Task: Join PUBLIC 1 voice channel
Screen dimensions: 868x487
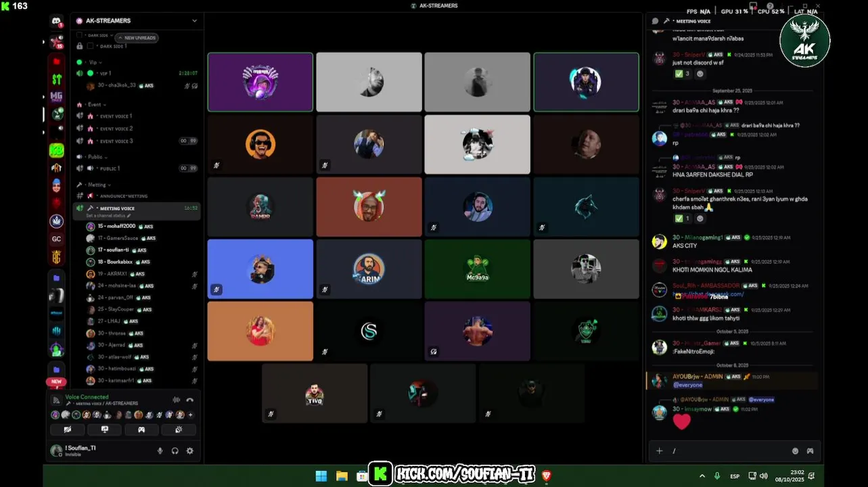Action: tap(137, 168)
